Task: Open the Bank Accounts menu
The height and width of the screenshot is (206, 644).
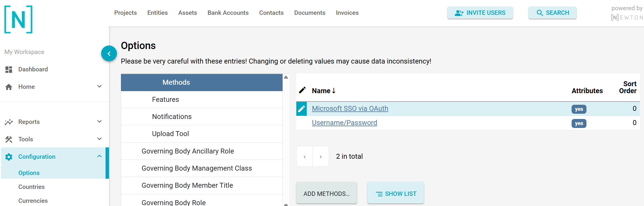Action: 228,13
